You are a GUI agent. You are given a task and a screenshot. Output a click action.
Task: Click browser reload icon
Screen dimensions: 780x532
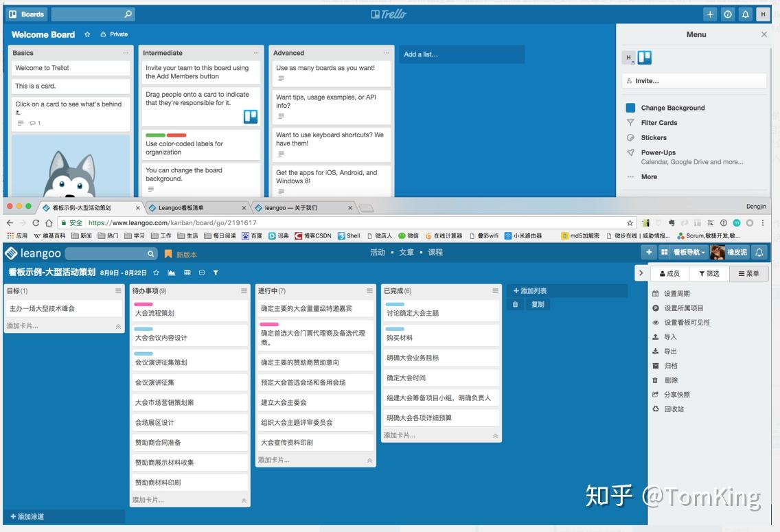pyautogui.click(x=36, y=222)
